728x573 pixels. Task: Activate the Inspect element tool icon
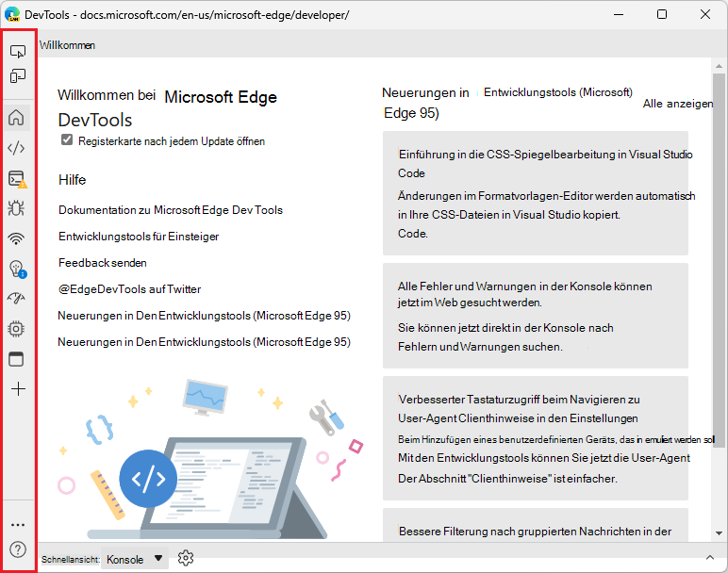click(18, 51)
